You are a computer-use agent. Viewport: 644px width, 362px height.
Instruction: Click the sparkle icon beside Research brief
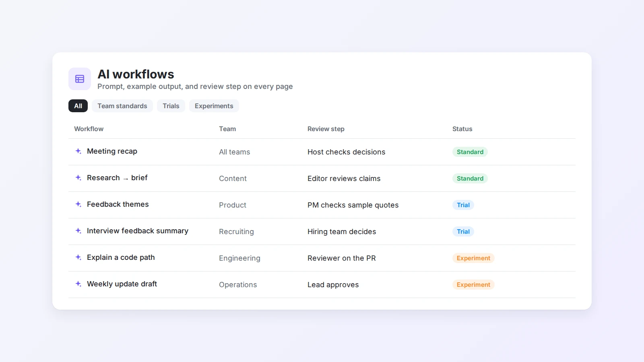[78, 178]
